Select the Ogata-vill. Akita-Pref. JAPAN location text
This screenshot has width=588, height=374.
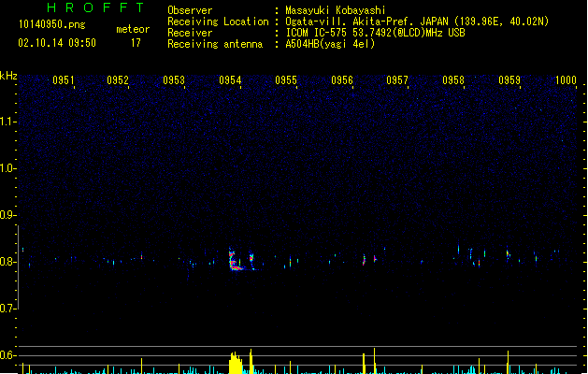417,22
